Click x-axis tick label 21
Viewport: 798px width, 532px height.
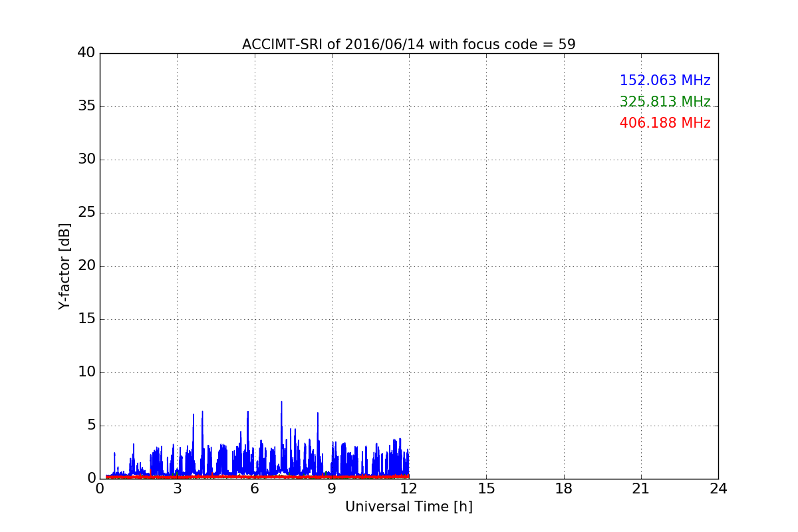[641, 489]
